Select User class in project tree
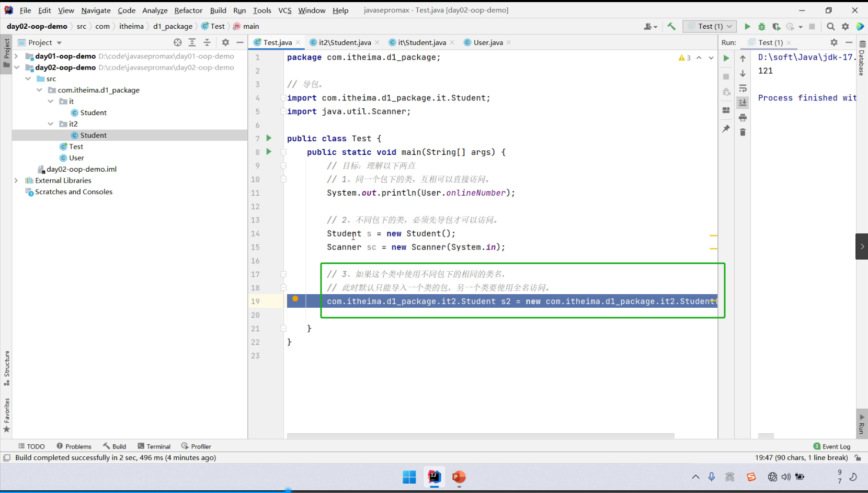The height and width of the screenshot is (493, 868). [x=76, y=158]
